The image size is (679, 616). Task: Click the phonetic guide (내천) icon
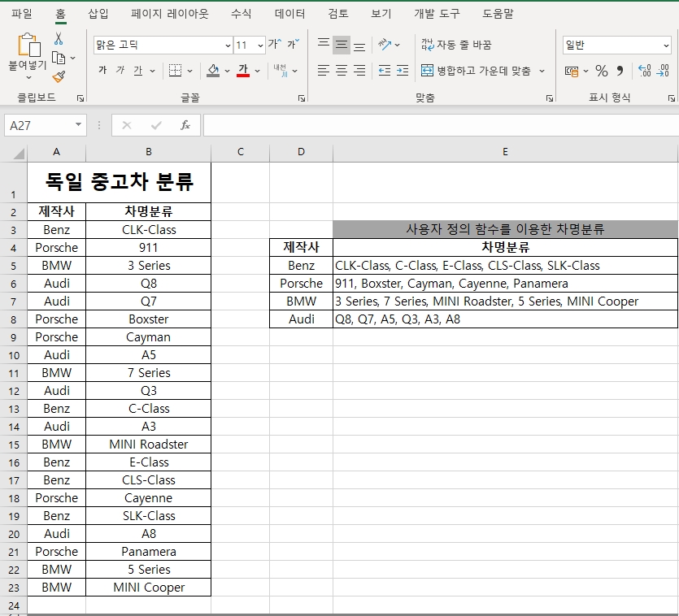(x=281, y=71)
